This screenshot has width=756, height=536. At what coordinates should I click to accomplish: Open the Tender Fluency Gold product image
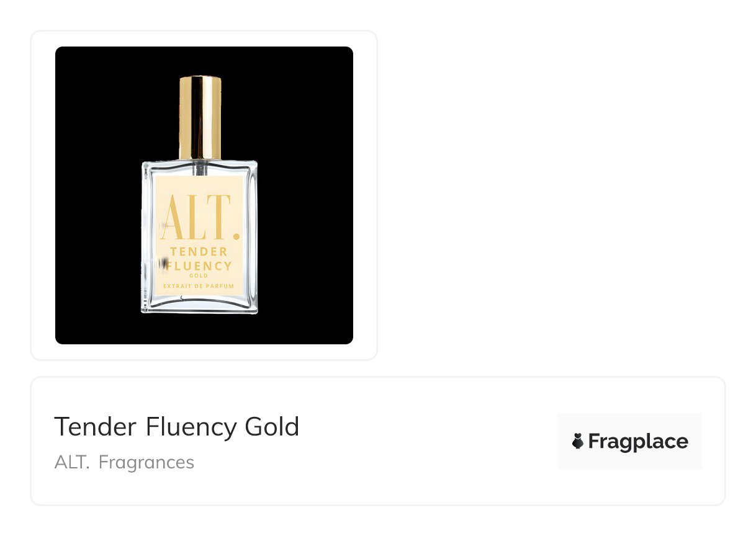coord(204,195)
